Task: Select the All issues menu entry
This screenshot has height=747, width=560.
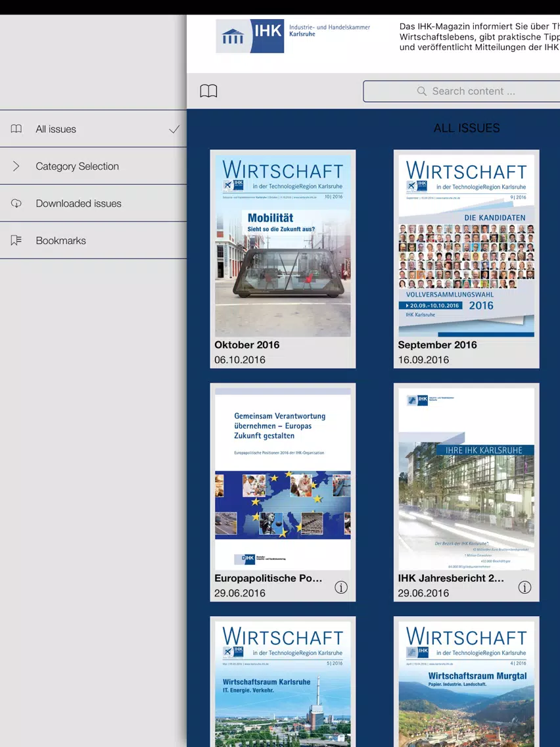Action: pos(93,129)
